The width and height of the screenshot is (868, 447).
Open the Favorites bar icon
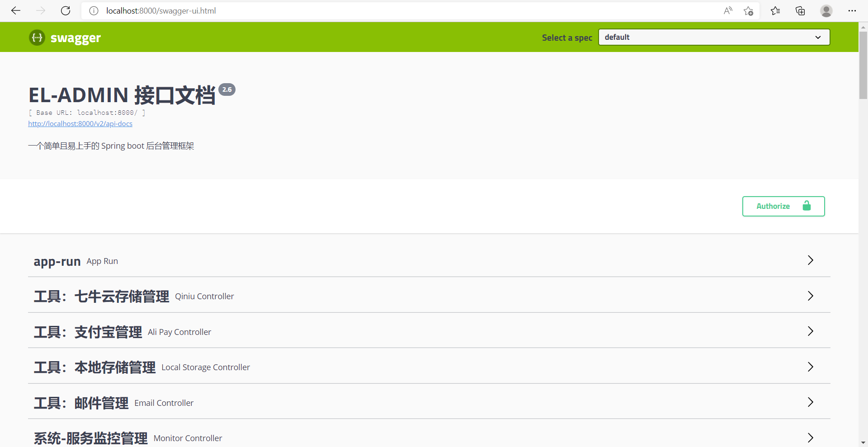pyautogui.click(x=775, y=10)
